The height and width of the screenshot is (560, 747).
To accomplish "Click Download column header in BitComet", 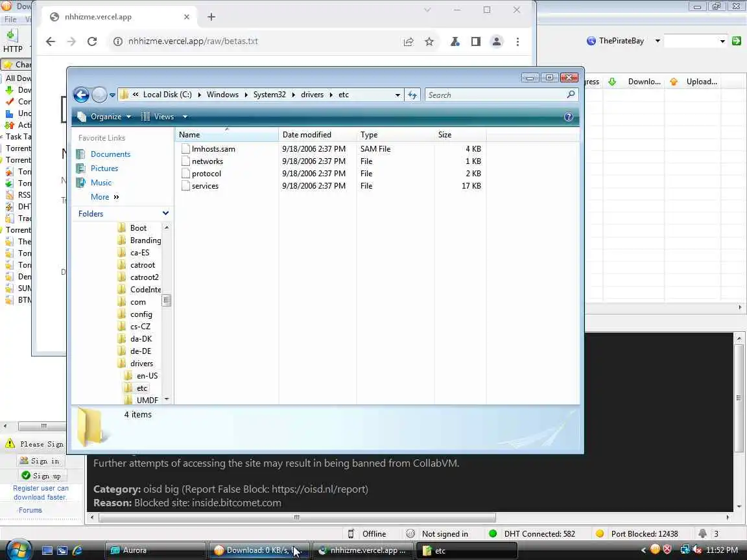I will [635, 82].
